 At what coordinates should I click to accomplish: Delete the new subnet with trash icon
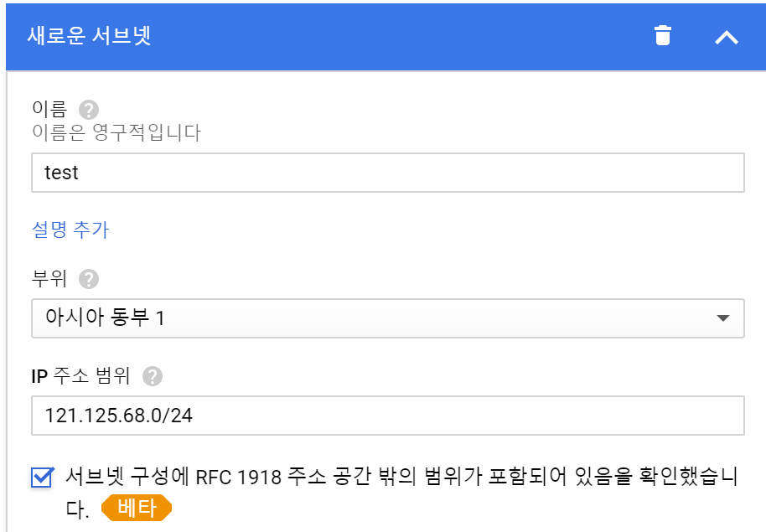click(x=663, y=36)
